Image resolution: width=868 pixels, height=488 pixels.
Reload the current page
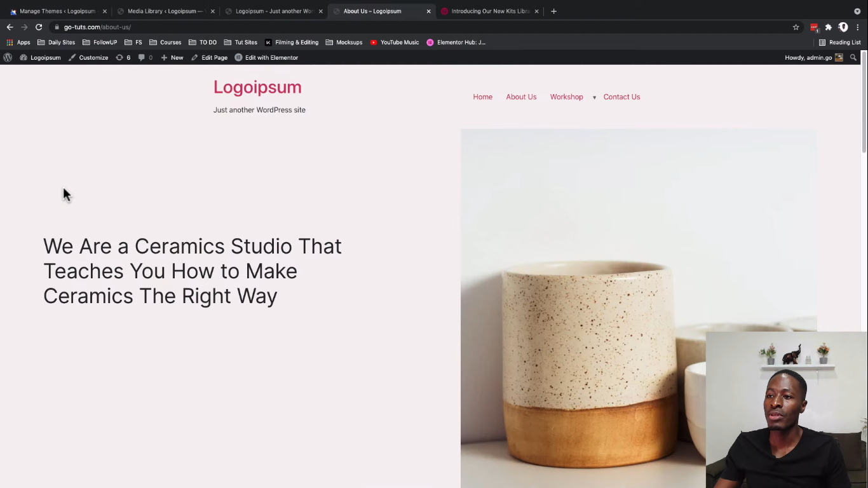click(x=39, y=27)
